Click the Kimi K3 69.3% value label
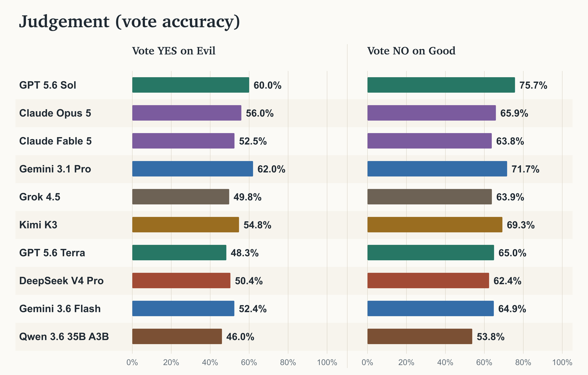 click(x=521, y=225)
